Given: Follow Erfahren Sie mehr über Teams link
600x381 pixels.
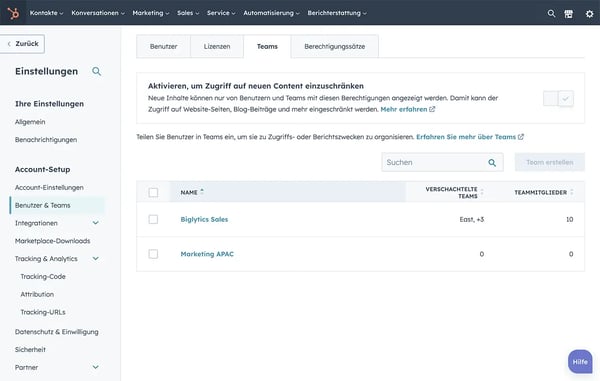Looking at the screenshot, I should 466,137.
